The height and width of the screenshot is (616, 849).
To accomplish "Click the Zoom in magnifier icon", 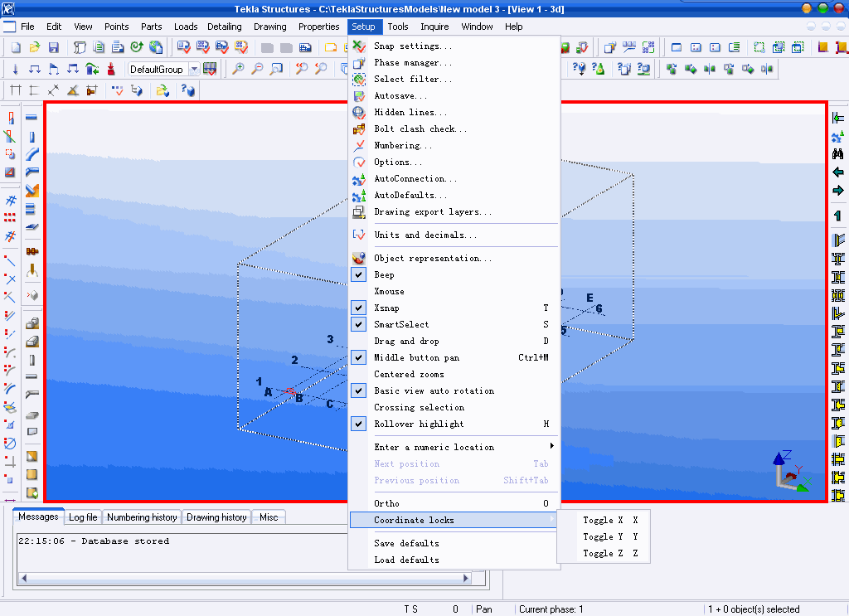I will 238,69.
